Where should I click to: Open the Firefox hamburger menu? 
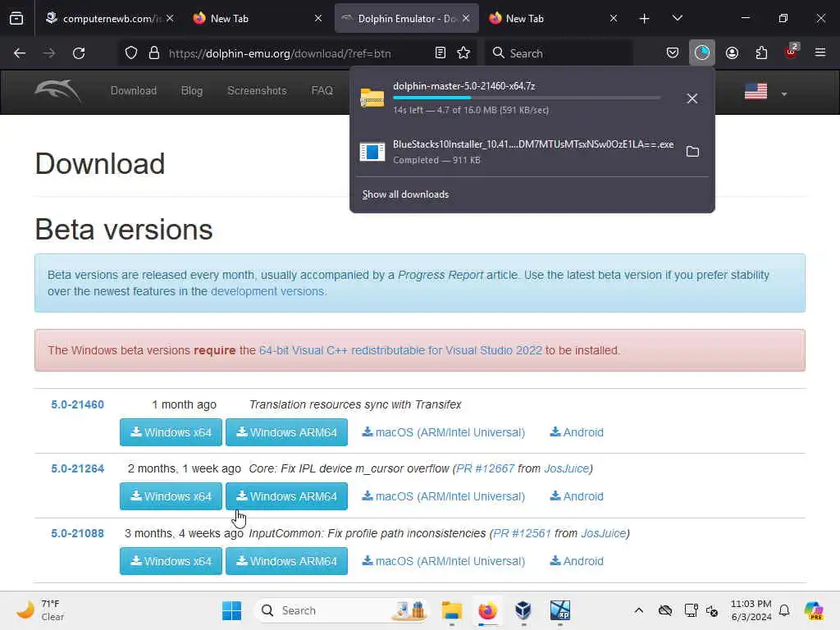coord(819,52)
